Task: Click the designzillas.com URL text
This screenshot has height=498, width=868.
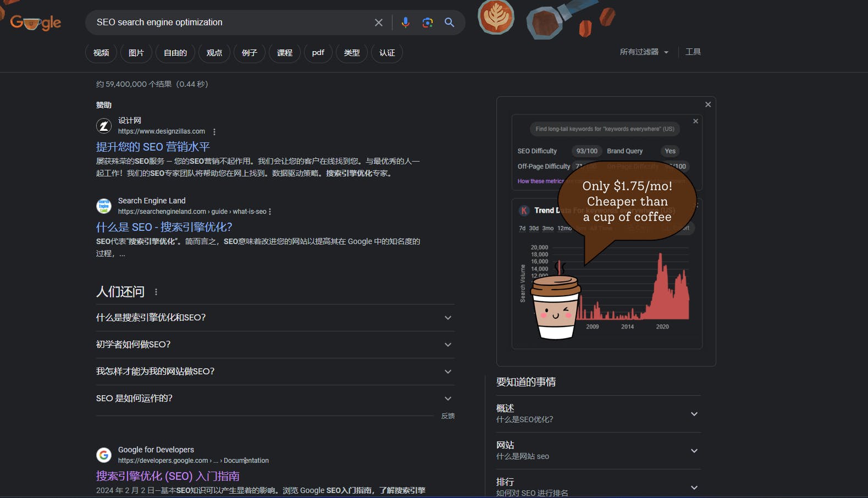Action: pyautogui.click(x=162, y=131)
